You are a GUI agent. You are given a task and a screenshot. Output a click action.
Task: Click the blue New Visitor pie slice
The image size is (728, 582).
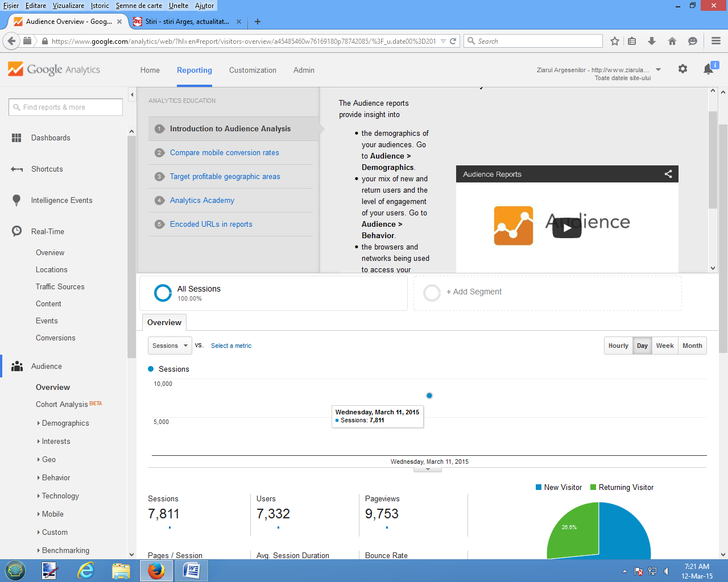(x=624, y=531)
